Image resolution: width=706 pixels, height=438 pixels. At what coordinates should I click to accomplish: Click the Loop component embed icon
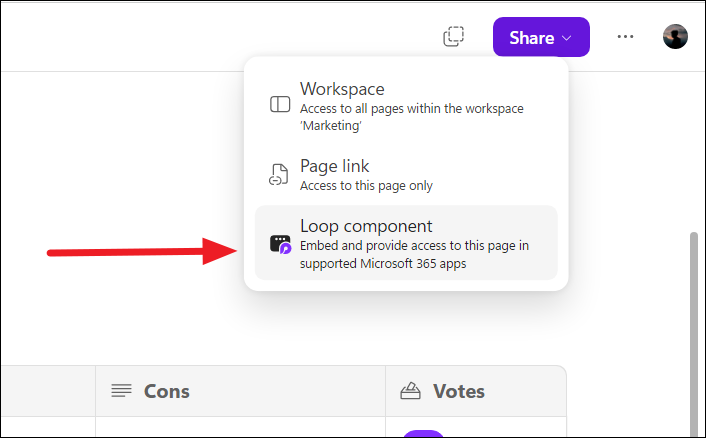point(280,244)
